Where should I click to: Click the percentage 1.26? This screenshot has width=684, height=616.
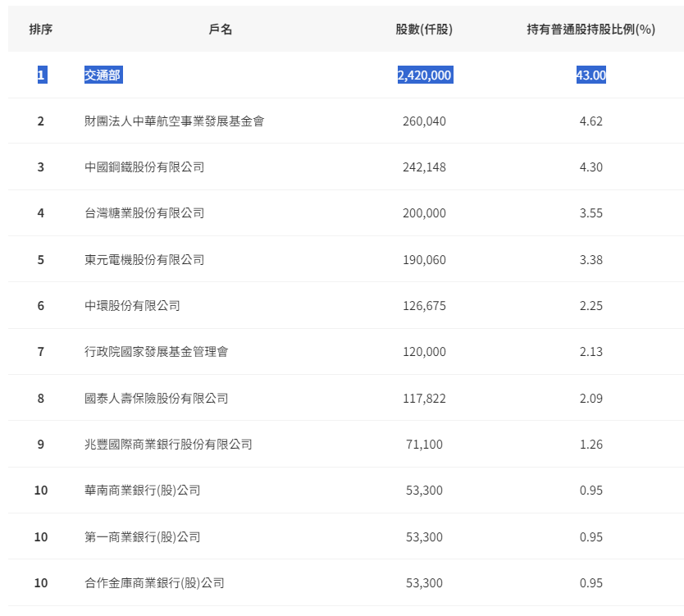591,444
